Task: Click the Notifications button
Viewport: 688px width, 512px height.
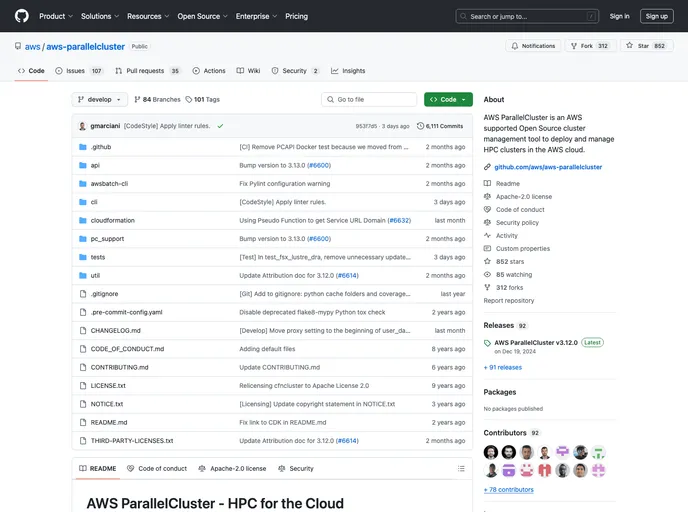Action: click(533, 46)
